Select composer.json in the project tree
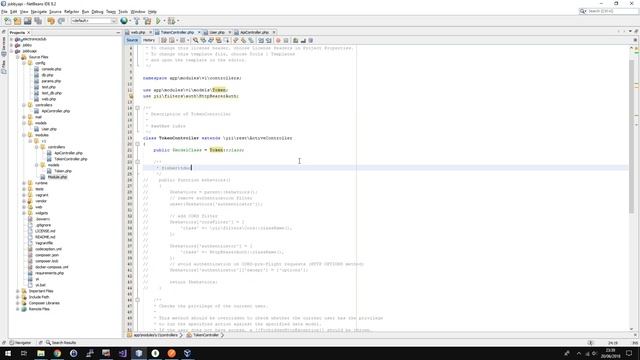Image resolution: width=640 pixels, height=360 pixels. (x=47, y=255)
